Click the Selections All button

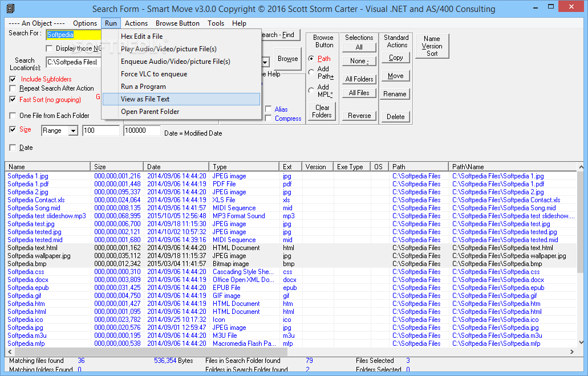tap(359, 47)
